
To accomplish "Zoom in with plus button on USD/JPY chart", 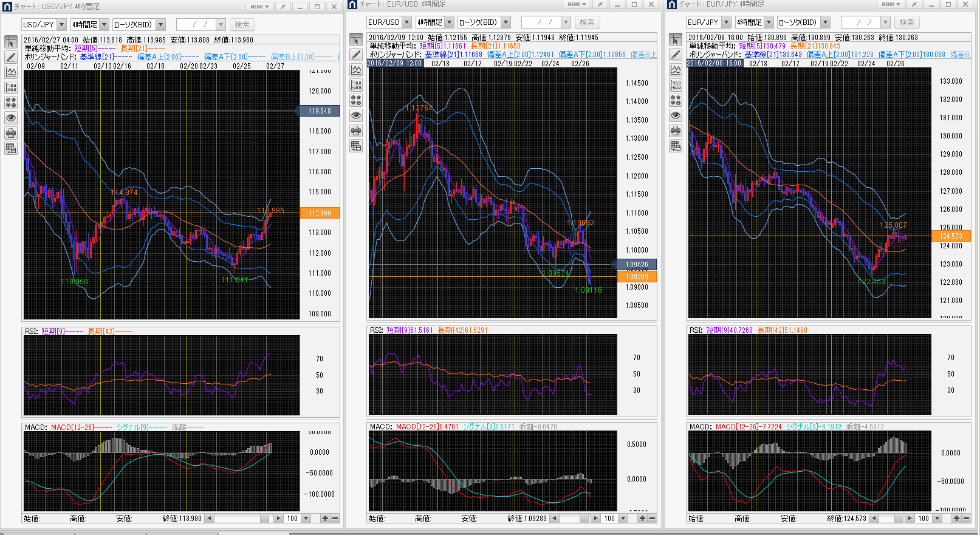I will (326, 519).
